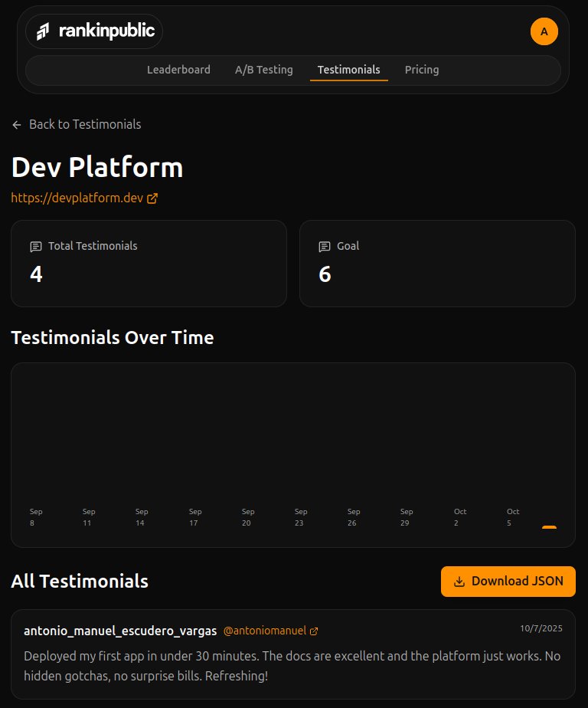
Task: Click the Testimonials Over Time heading
Action: click(x=113, y=338)
